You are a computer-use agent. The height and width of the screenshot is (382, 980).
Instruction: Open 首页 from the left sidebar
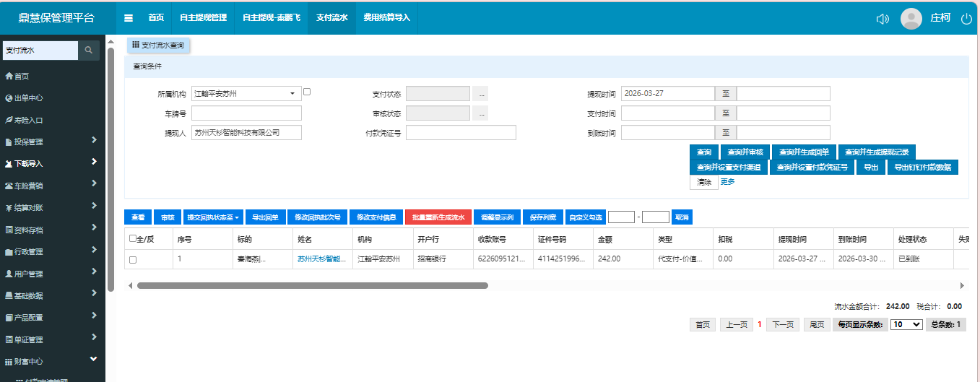point(22,76)
